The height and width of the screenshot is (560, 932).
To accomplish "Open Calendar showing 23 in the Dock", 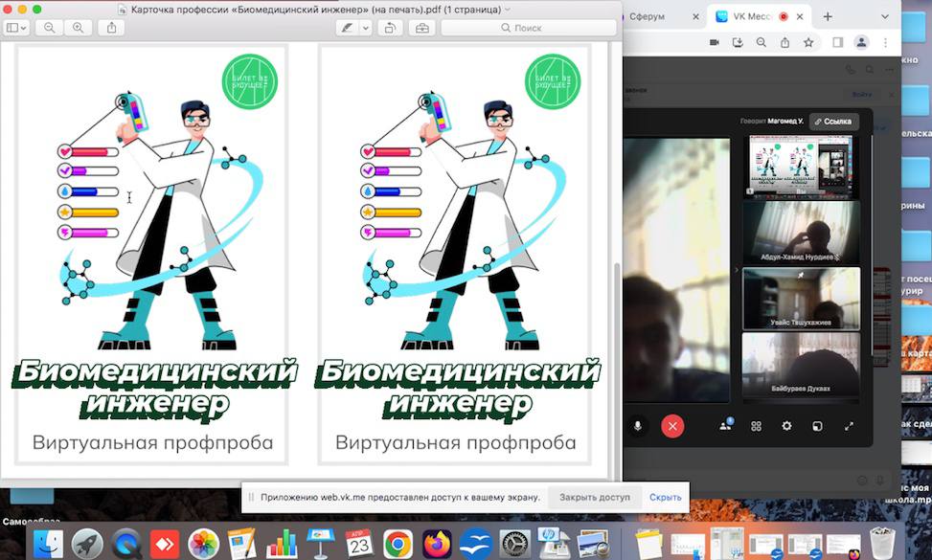I will point(359,543).
